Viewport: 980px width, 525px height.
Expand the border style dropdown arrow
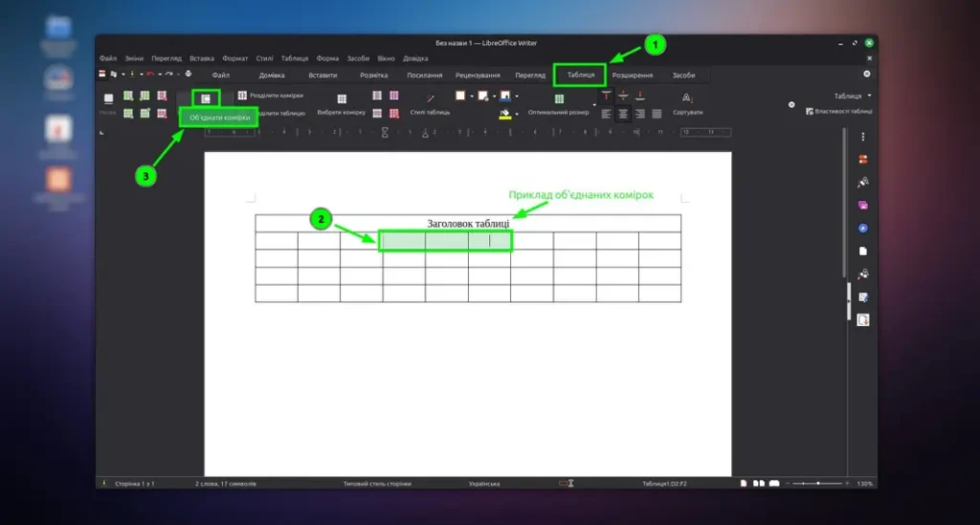coord(494,97)
